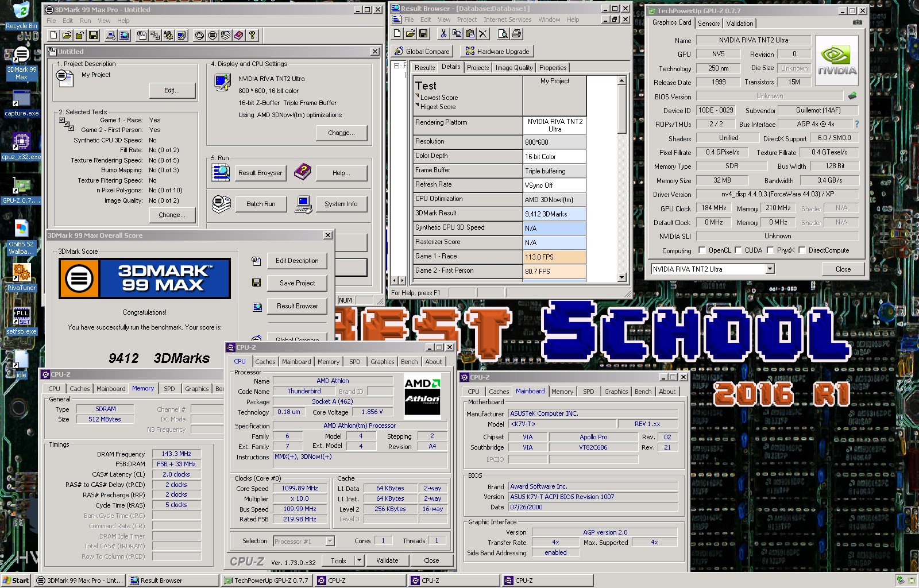
Task: Click the 9,412 3DMarks result cell
Action: (554, 214)
